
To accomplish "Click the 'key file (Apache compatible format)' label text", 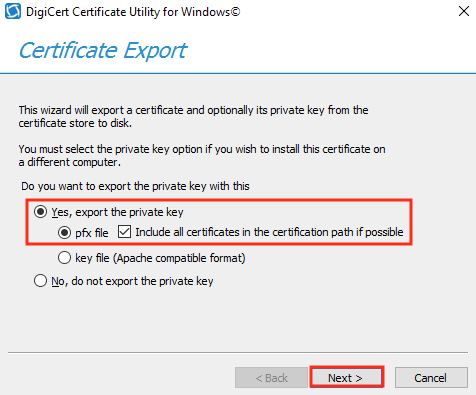I will (160, 258).
